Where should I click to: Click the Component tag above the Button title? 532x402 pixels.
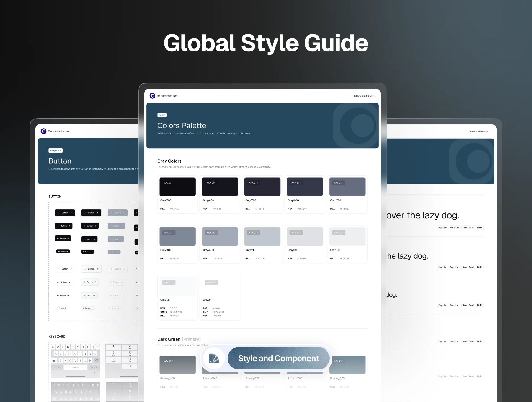pos(56,150)
